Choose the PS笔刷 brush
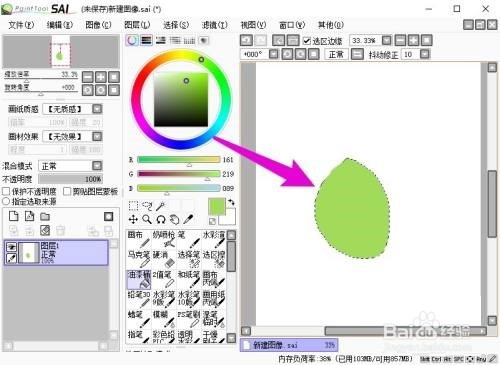The image size is (500, 365). click(x=188, y=319)
